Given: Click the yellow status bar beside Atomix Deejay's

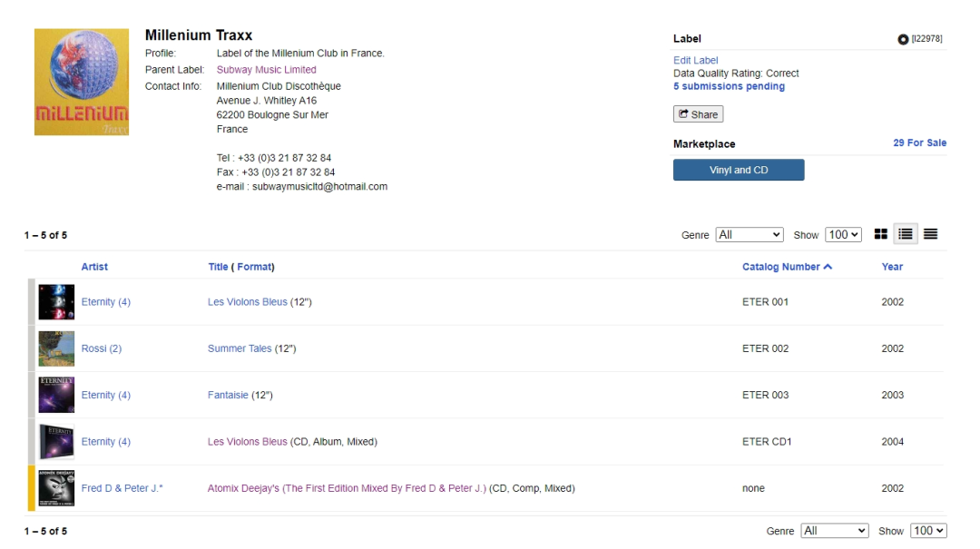Looking at the screenshot, I should (x=32, y=488).
